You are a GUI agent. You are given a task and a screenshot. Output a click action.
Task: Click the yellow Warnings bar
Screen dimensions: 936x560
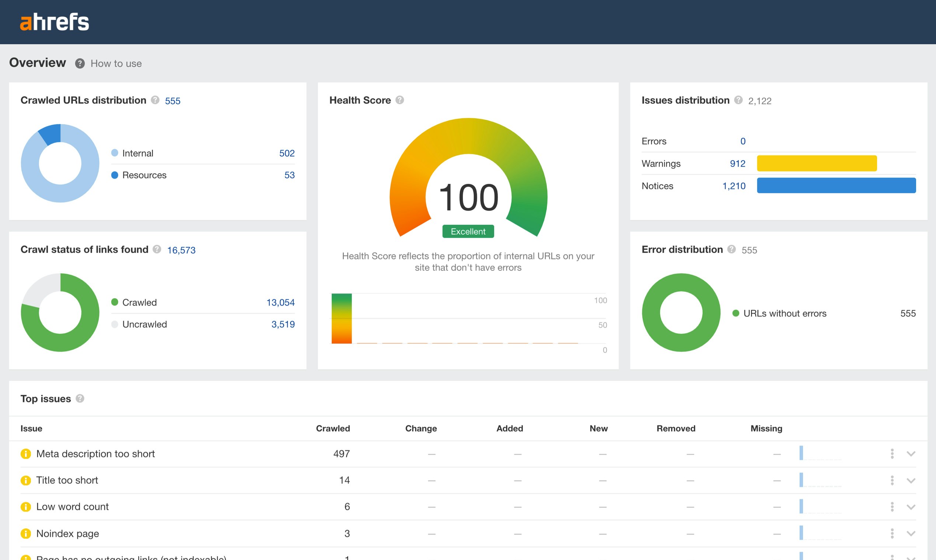coord(816,164)
